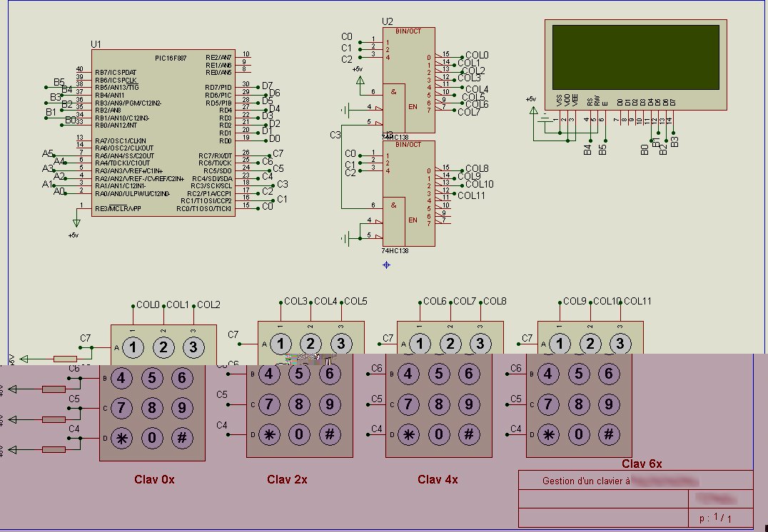The height and width of the screenshot is (532, 768).
Task: Click the RA7/OSC1/CLKIN pin name
Action: (121, 140)
